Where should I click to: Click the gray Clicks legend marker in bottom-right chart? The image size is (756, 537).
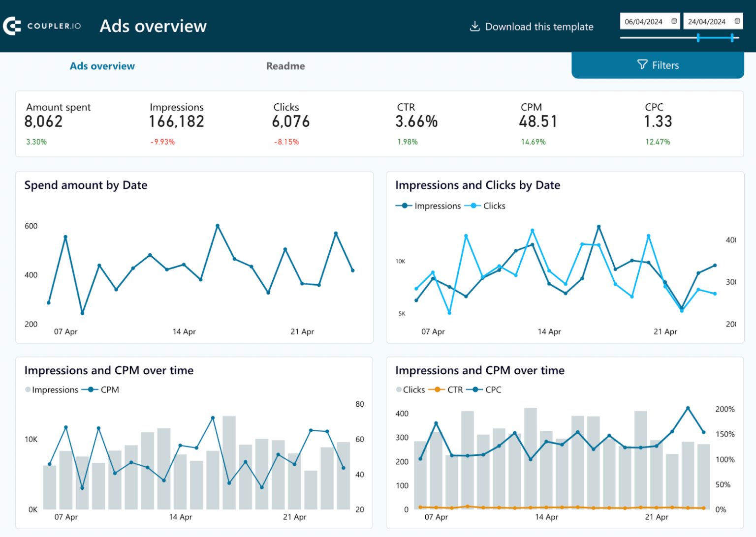pyautogui.click(x=398, y=389)
